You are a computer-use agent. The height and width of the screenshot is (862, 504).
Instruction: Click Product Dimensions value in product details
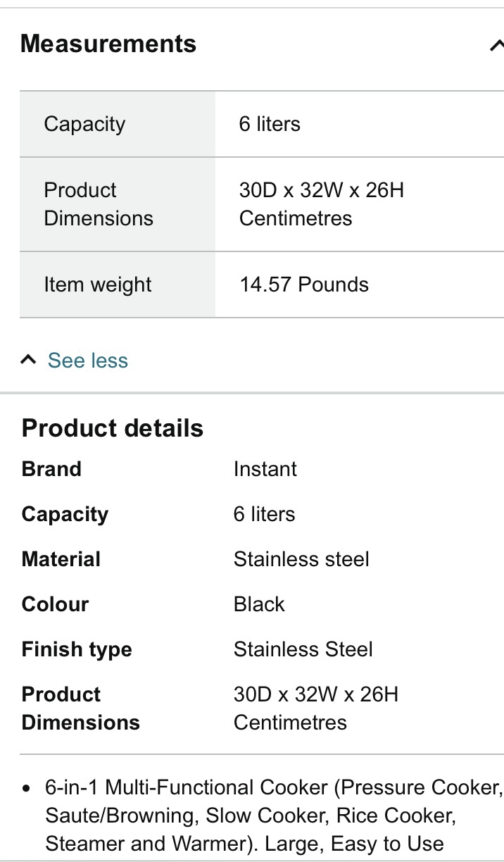[316, 708]
